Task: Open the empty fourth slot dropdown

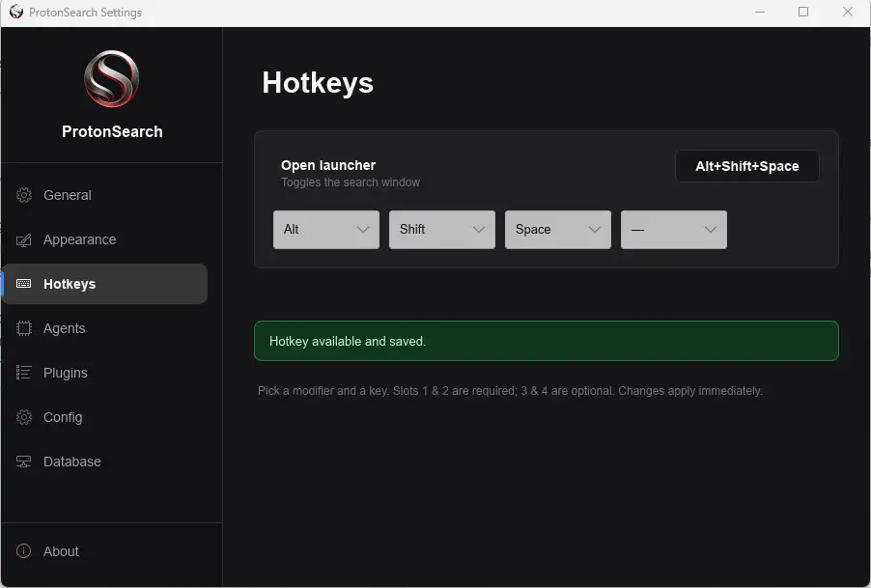Action: coord(674,230)
